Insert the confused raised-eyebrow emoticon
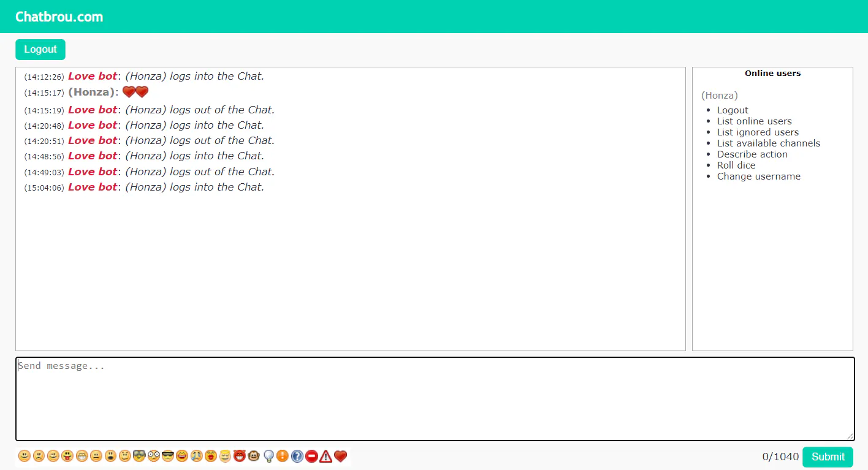This screenshot has height=470, width=868. [x=125, y=456]
